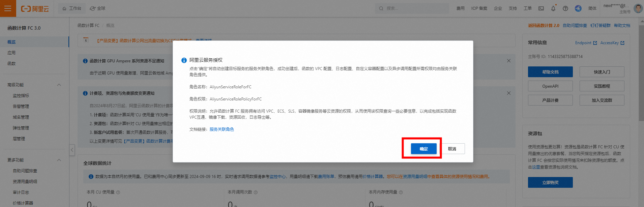This screenshot has width=644, height=207.
Task: Open 服务关联角色 documentation link
Action: 222,129
